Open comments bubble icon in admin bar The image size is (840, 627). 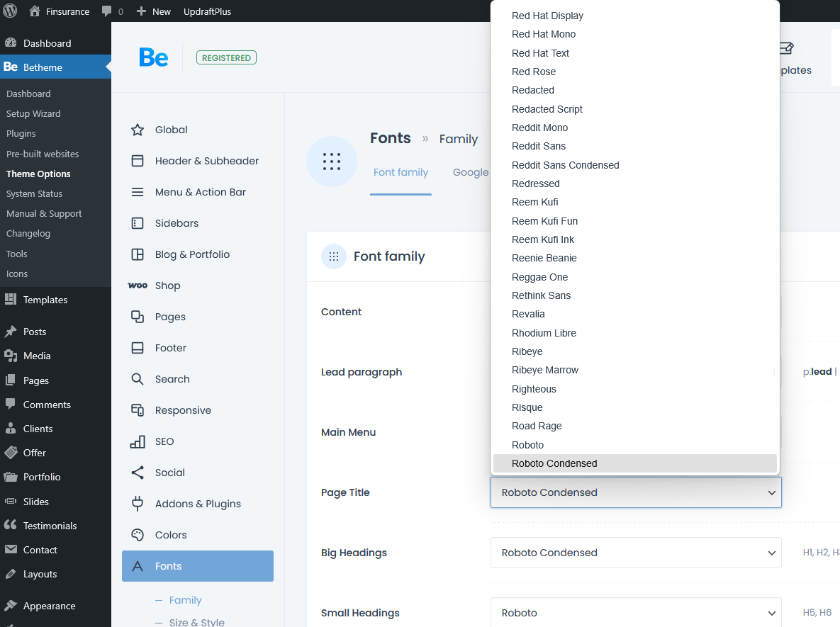pos(106,11)
